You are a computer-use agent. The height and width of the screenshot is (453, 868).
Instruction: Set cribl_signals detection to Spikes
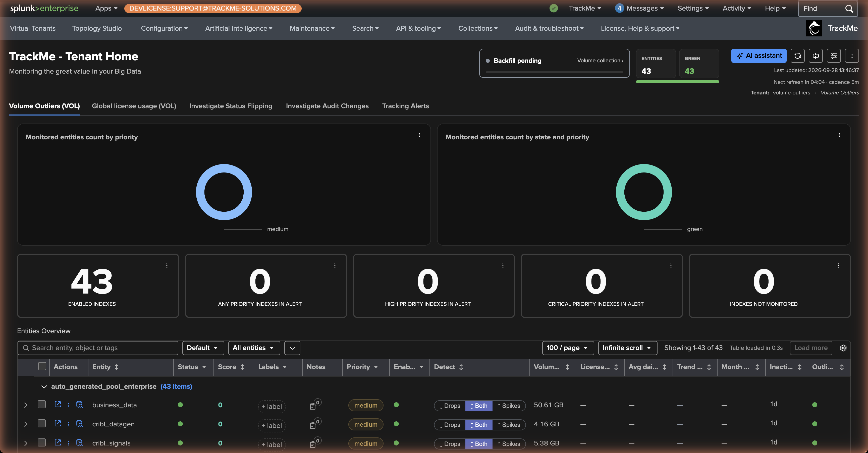click(509, 444)
